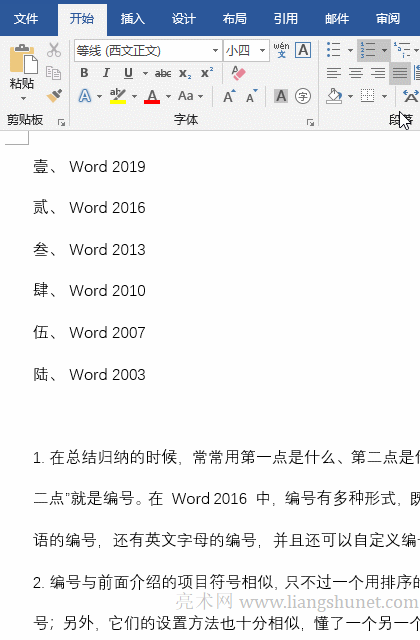
Task: Click the Shading paint bucket icon
Action: [334, 96]
